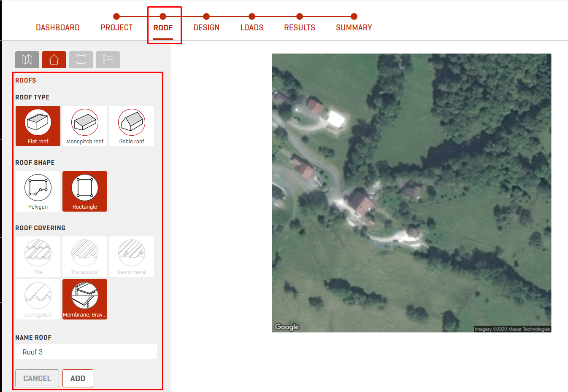Choose the Gable roof type
The width and height of the screenshot is (568, 392).
[132, 126]
